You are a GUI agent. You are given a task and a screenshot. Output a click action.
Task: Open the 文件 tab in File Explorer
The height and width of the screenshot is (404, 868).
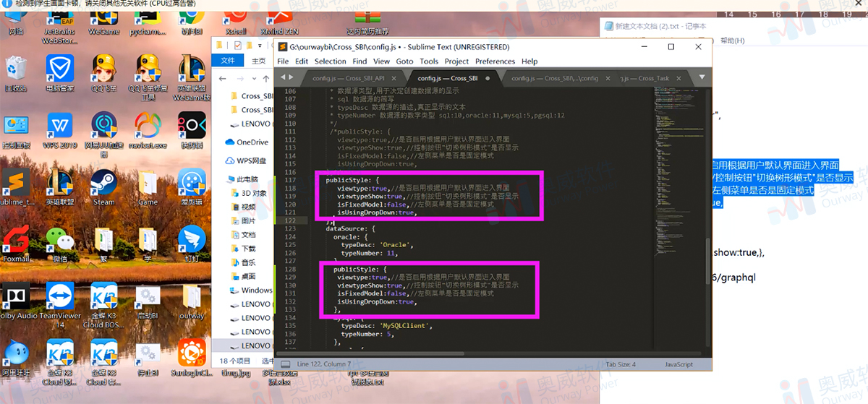coord(228,61)
